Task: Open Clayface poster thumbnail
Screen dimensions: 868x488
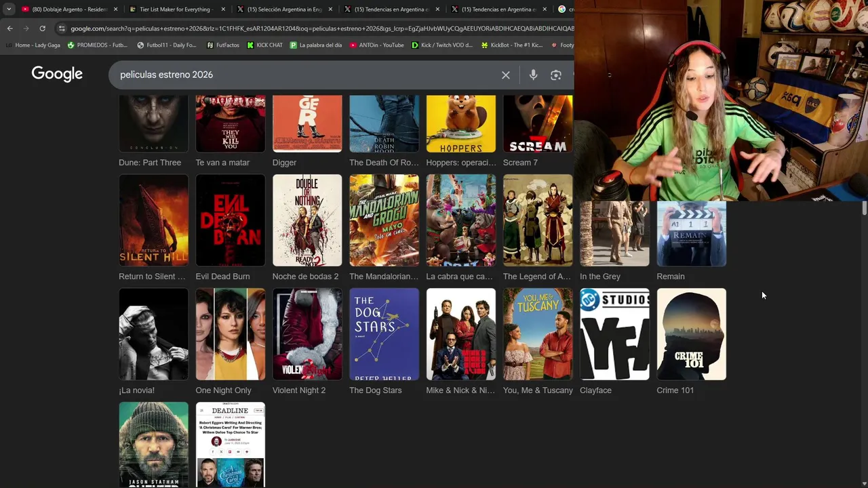Action: tap(614, 334)
